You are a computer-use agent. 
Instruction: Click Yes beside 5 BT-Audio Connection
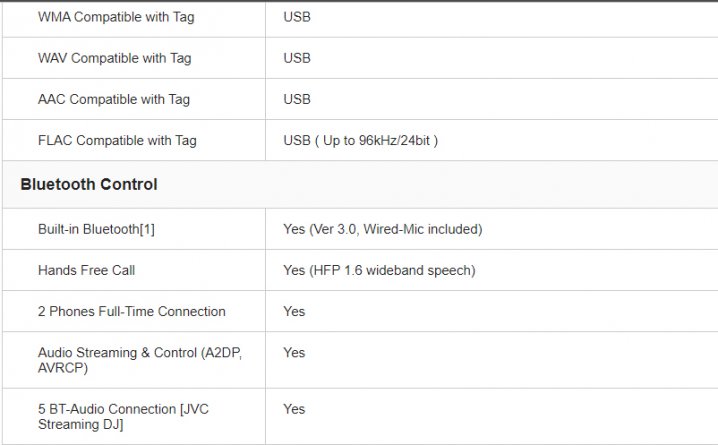pyautogui.click(x=294, y=409)
